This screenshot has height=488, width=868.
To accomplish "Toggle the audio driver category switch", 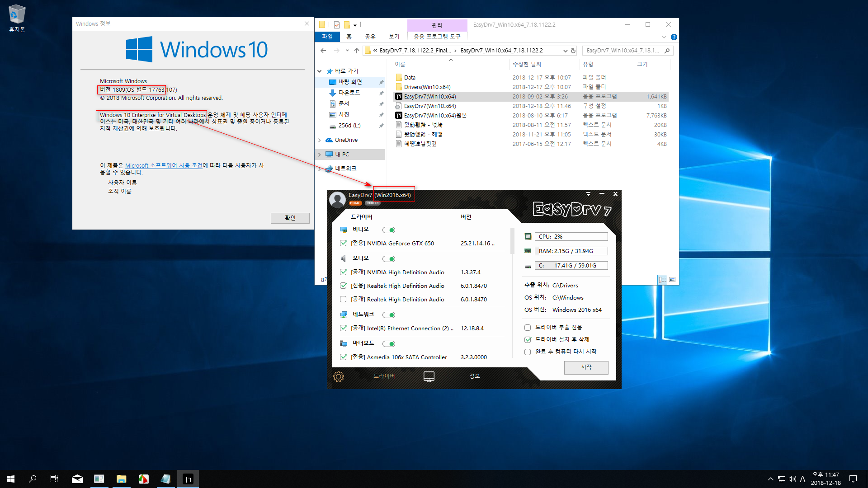I will click(x=389, y=259).
